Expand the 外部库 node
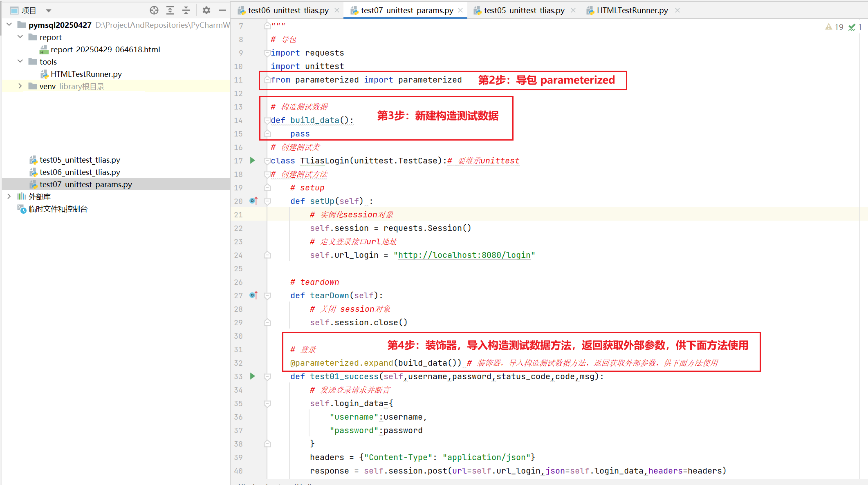The image size is (868, 485). (x=9, y=197)
